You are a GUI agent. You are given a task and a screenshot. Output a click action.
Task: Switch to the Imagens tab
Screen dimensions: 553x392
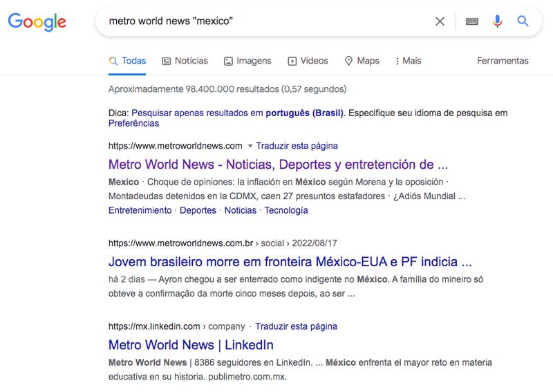coord(247,61)
